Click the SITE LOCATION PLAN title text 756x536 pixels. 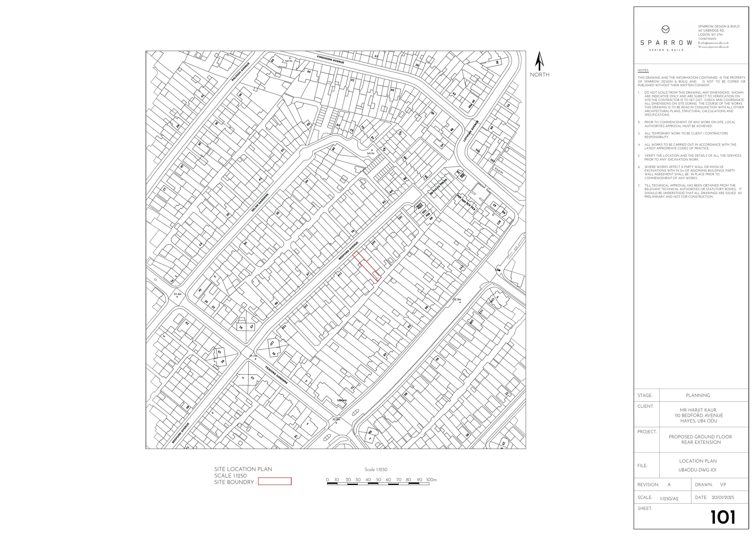[x=243, y=469]
